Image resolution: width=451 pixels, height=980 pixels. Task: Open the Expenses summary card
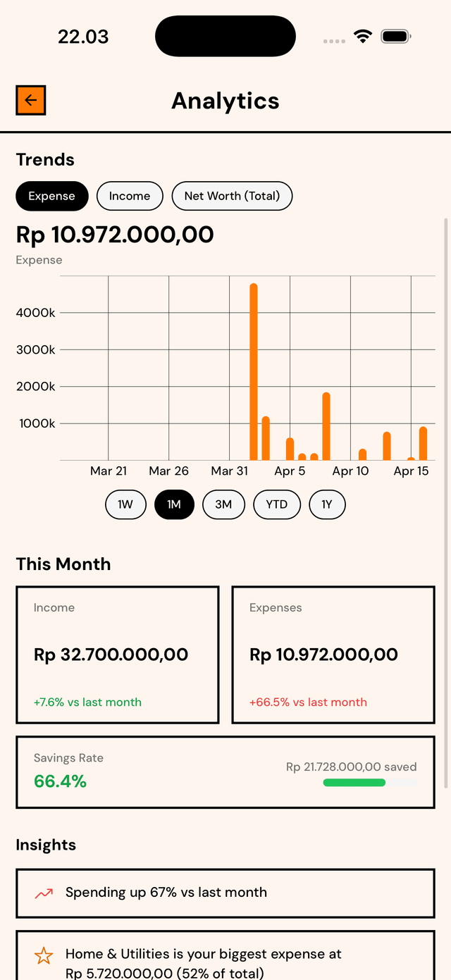tap(333, 655)
